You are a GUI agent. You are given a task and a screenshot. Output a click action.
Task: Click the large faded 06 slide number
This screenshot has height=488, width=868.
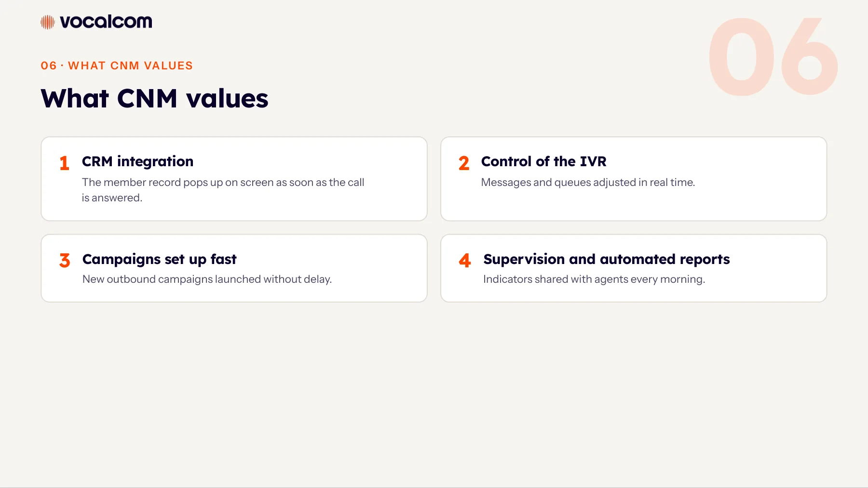click(x=773, y=57)
